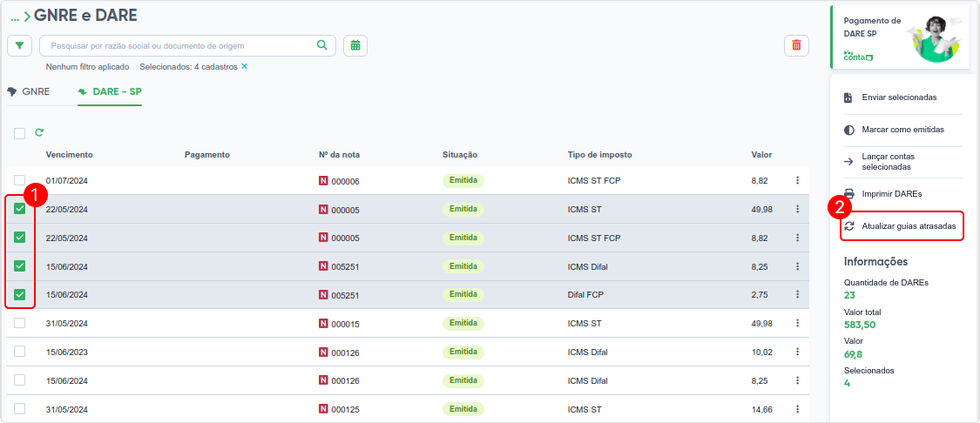Check the 01/07/2024 row checkbox

pyautogui.click(x=19, y=180)
